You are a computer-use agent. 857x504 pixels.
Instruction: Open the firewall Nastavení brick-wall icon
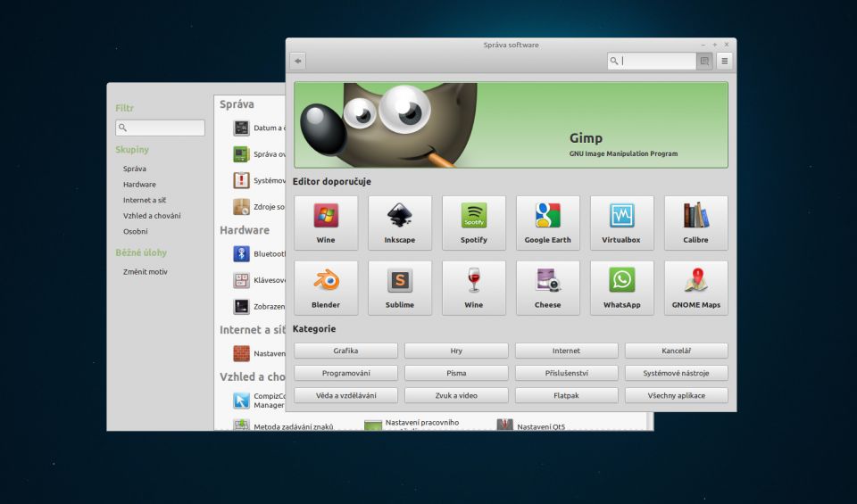pyautogui.click(x=241, y=353)
